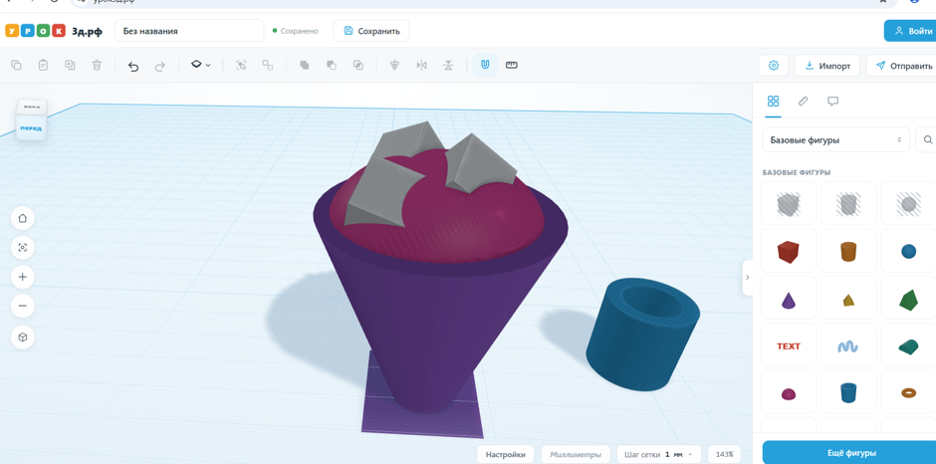Viewport: 936px width, 464px height.
Task: Click the boolean Subtract icon
Action: [331, 65]
